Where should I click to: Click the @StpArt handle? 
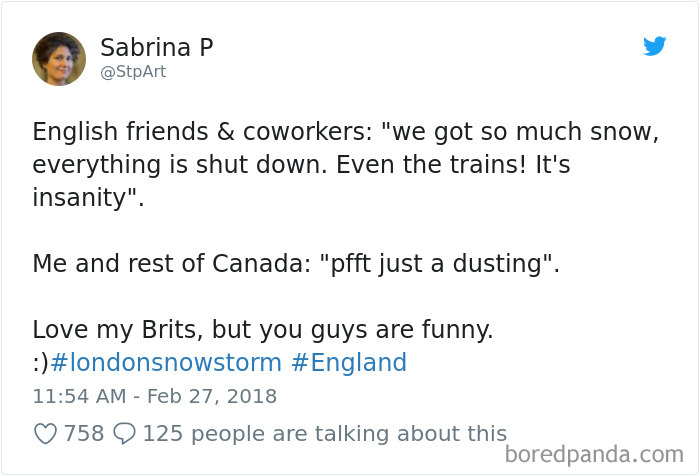pyautogui.click(x=133, y=72)
